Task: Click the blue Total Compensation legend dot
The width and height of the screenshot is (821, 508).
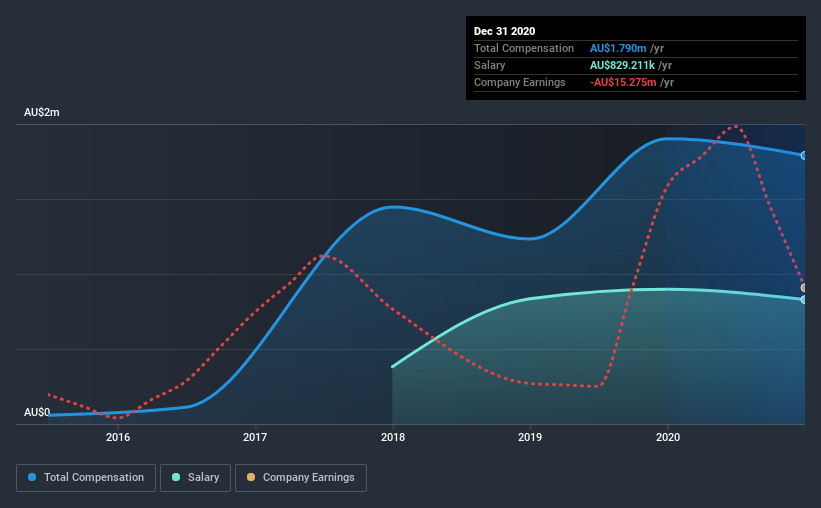Action: [x=32, y=477]
